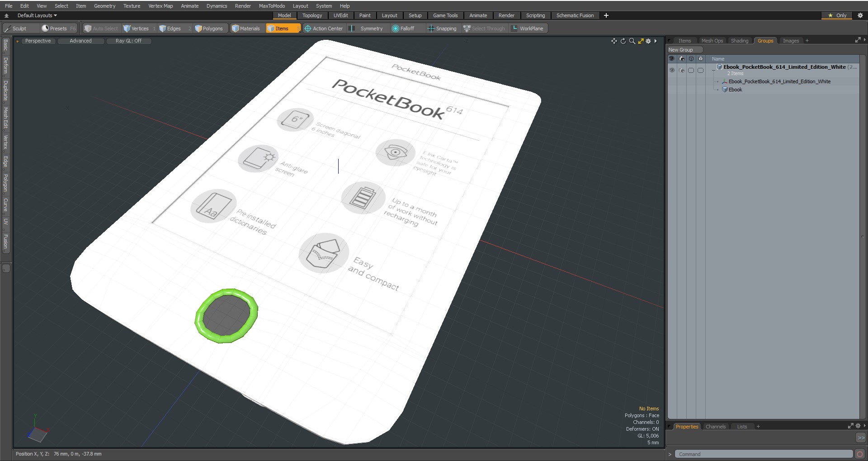This screenshot has width=868, height=461.
Task: Toggle second square checkbox in the group row
Action: 700,70
